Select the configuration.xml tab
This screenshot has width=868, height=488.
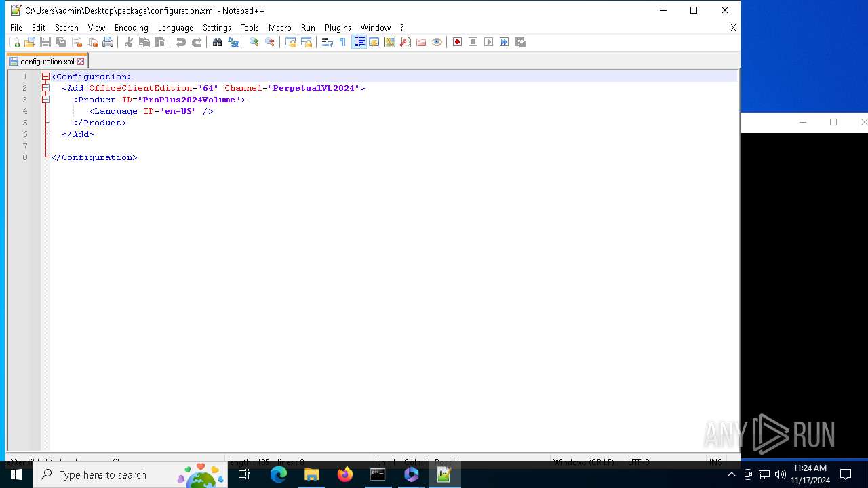coord(47,62)
